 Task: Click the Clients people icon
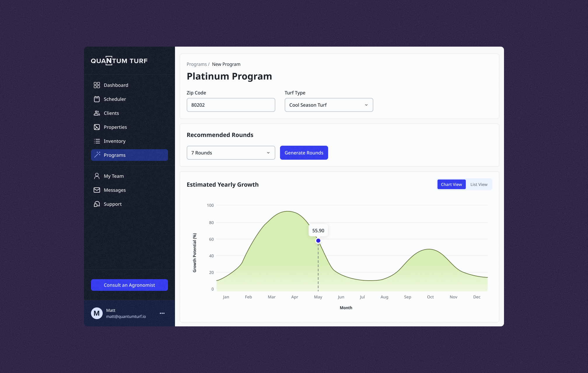coord(97,113)
